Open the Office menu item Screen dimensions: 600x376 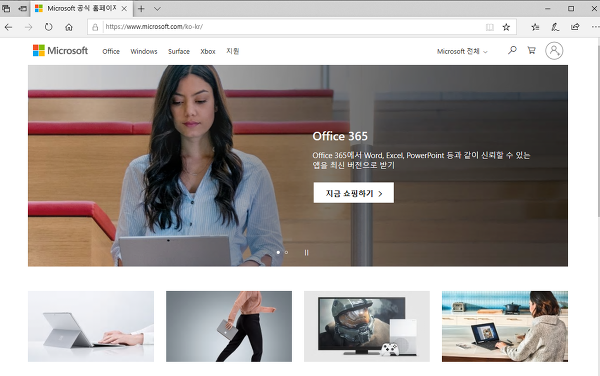pos(111,51)
